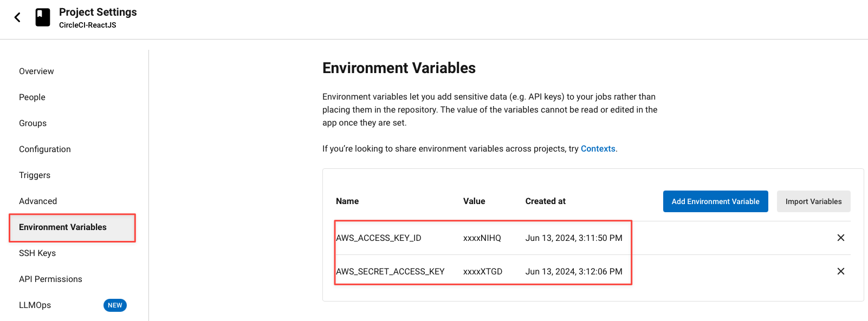Open Groups in the sidebar
This screenshot has width=868, height=321.
tap(33, 123)
